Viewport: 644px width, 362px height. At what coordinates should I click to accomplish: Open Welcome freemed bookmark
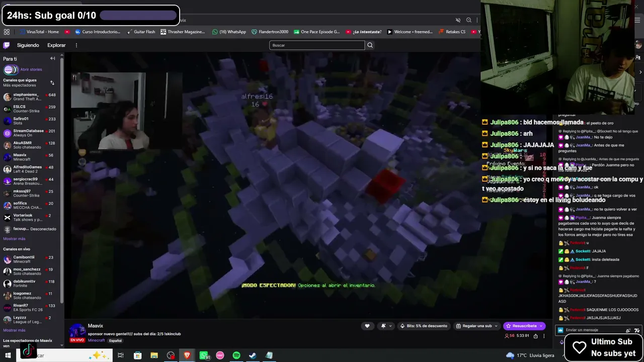point(410,32)
